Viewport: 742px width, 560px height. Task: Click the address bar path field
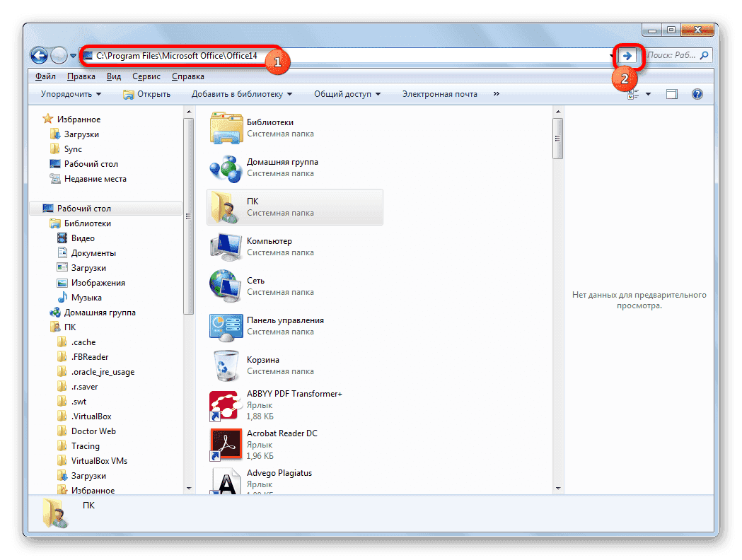pos(347,56)
